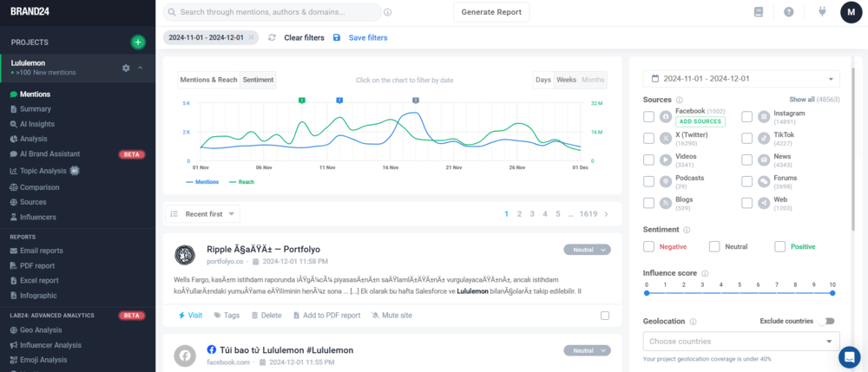Open Geo Analysis
This screenshot has width=868, height=372.
[41, 330]
